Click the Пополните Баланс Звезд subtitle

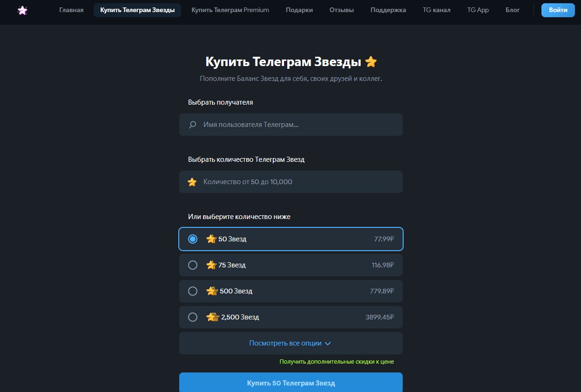pyautogui.click(x=291, y=79)
